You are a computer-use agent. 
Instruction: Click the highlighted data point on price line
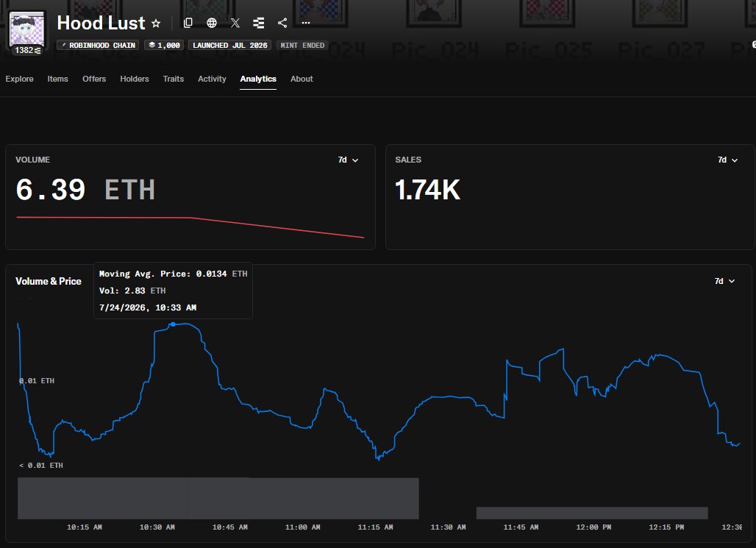[173, 324]
